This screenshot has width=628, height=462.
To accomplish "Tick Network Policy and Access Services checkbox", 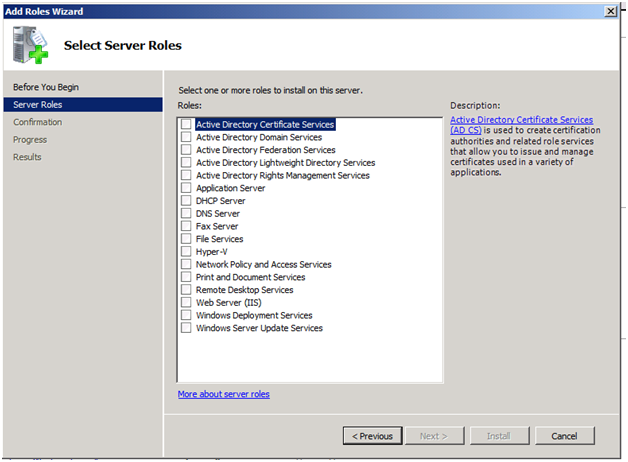I will [x=186, y=264].
